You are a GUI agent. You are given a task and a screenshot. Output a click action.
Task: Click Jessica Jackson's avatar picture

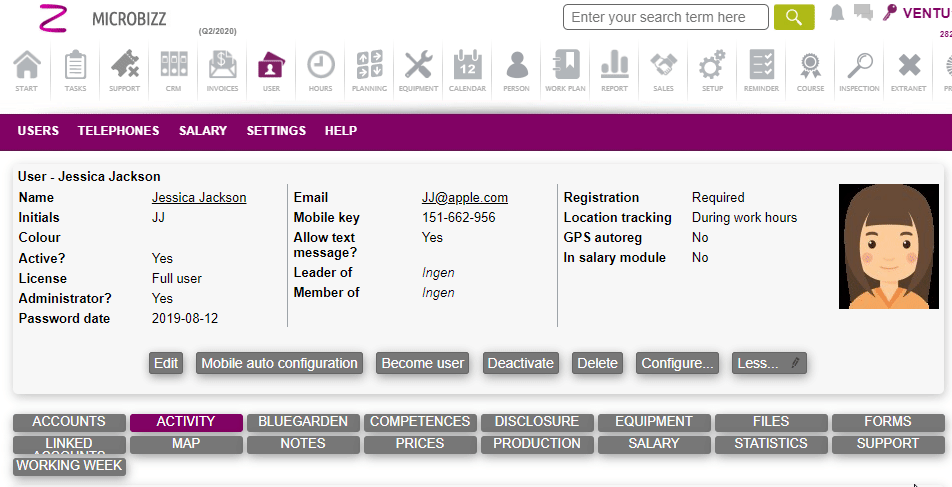pos(888,246)
